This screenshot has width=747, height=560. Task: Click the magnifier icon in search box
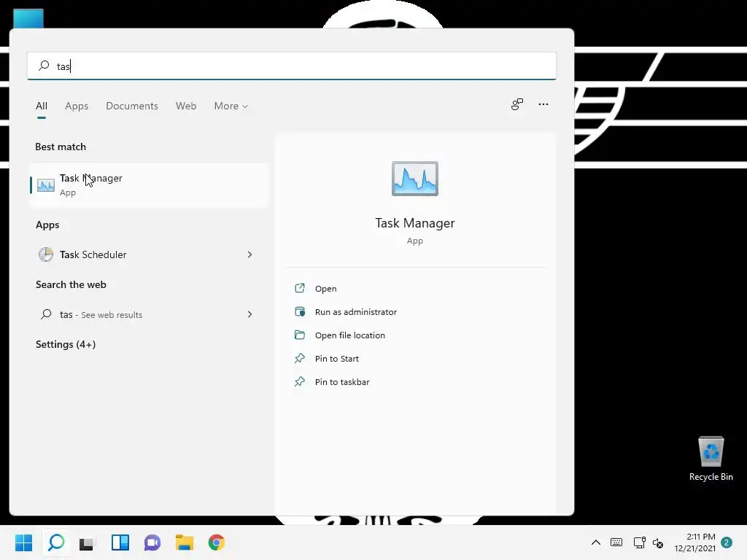coord(44,66)
